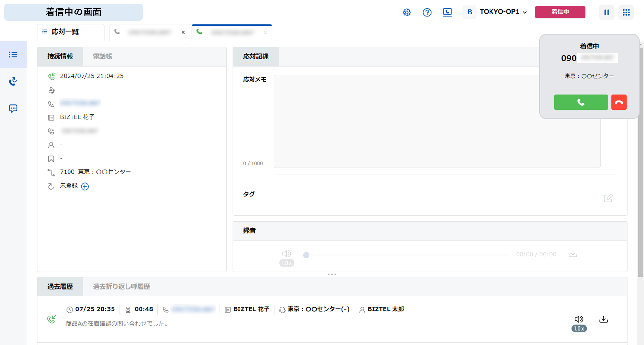Answer the incoming call with green button
Viewport: 644px width, 345px height.
[581, 102]
